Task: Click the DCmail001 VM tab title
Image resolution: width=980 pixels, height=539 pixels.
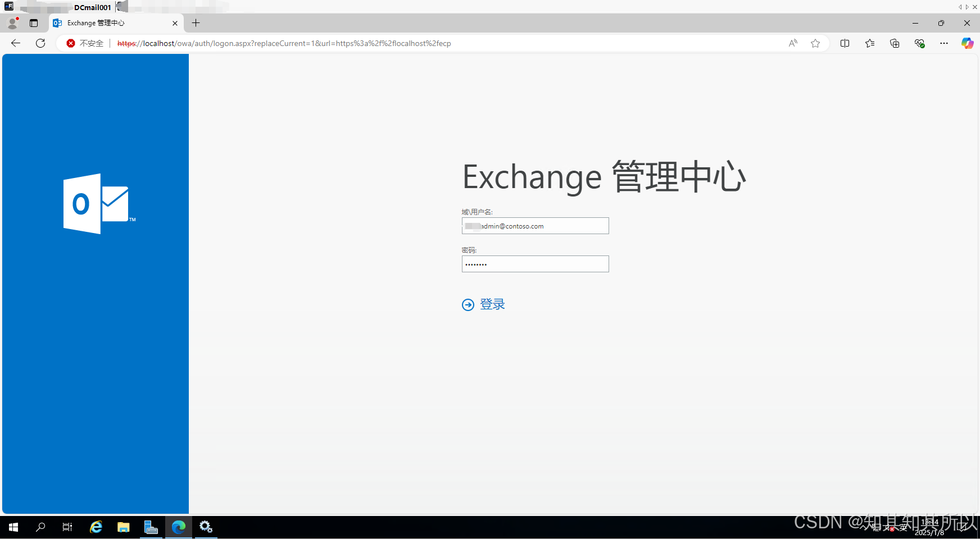Action: (93, 7)
